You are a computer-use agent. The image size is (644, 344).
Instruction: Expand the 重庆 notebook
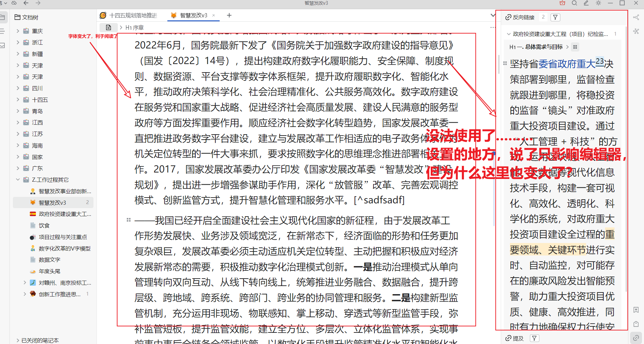[x=18, y=31]
